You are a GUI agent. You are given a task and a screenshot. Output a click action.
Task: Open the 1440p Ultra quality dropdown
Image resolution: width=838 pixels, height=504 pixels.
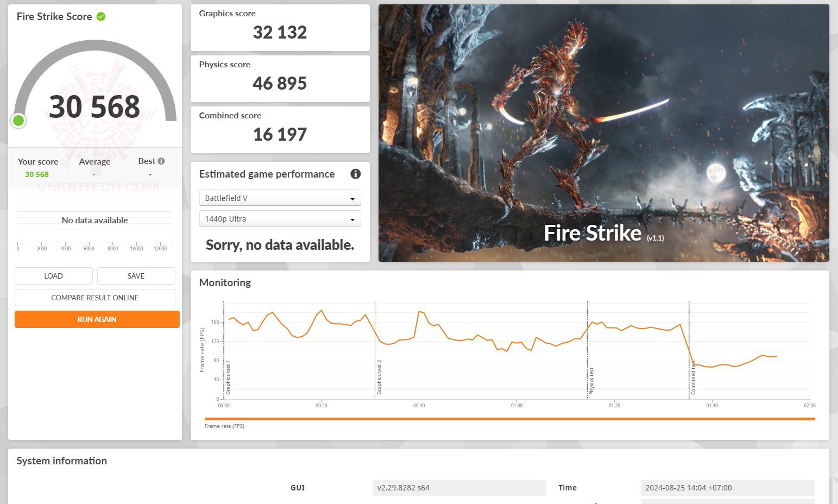[x=280, y=218]
